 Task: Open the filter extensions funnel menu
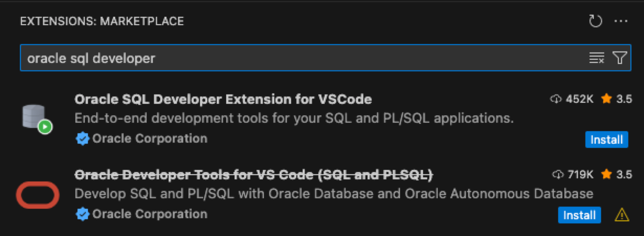pos(620,58)
